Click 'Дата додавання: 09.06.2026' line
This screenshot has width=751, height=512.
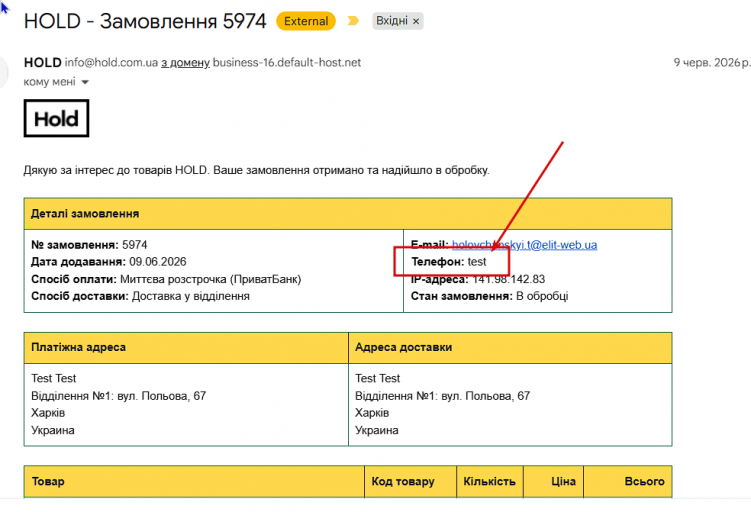(109, 262)
